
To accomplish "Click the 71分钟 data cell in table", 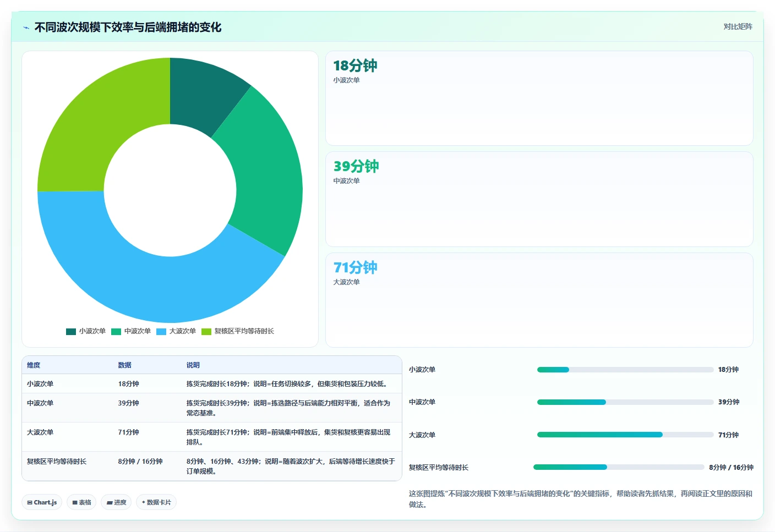I will tap(128, 432).
